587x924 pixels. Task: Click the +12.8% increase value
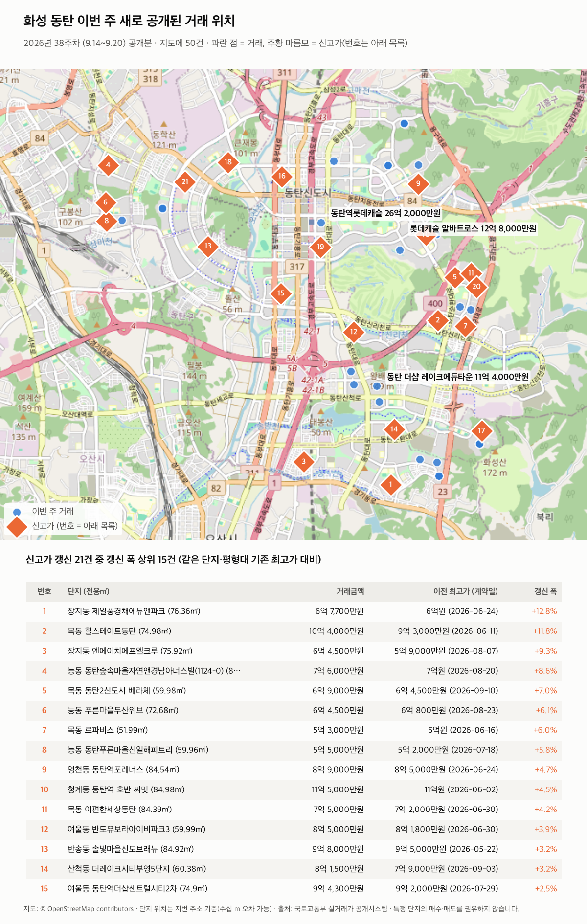(x=544, y=611)
